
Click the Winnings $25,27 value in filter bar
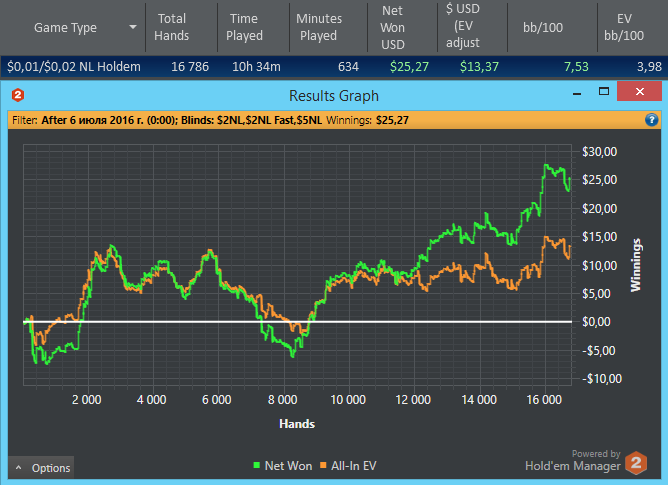pos(392,120)
